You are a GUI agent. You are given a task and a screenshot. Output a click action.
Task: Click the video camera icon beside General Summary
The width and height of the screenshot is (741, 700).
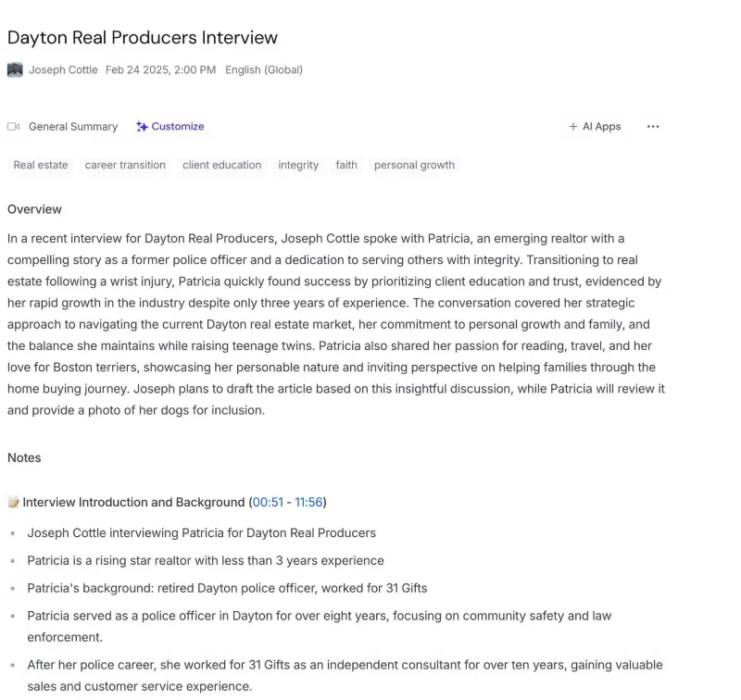click(14, 127)
